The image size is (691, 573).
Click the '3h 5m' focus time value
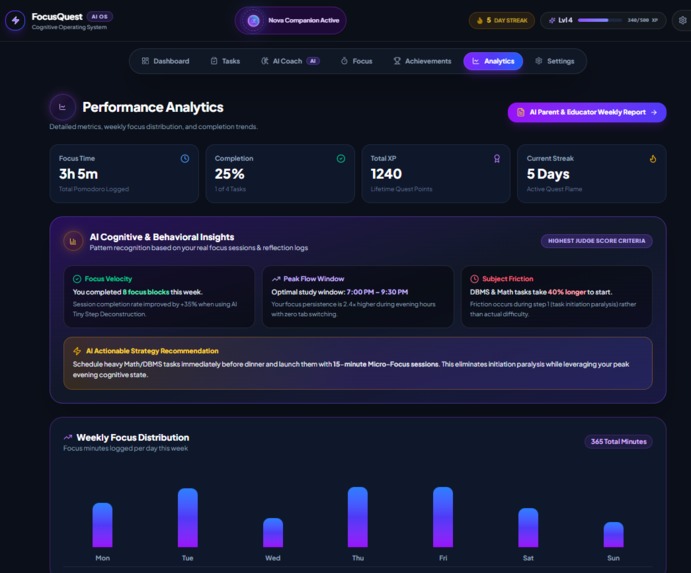(78, 174)
